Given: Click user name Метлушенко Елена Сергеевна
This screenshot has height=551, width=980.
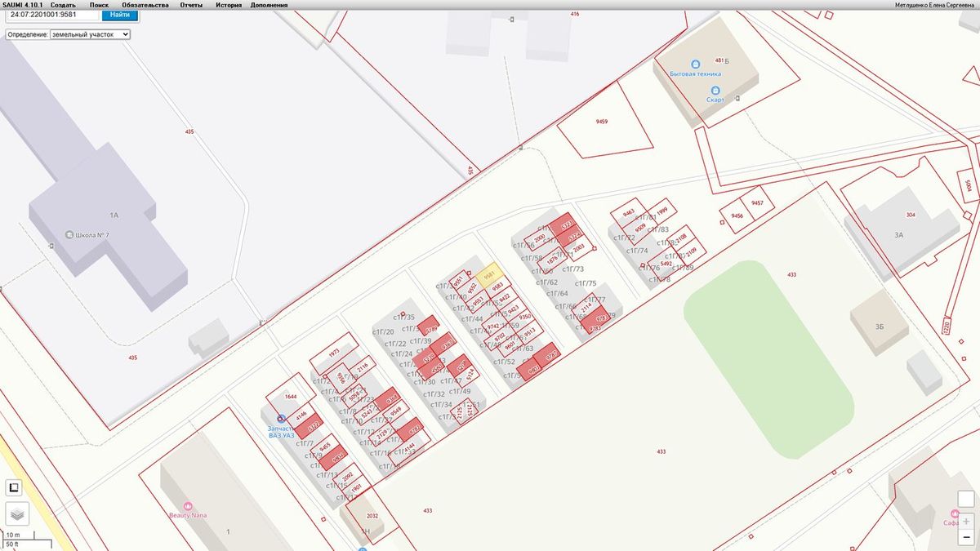Looking at the screenshot, I should click(x=936, y=5).
